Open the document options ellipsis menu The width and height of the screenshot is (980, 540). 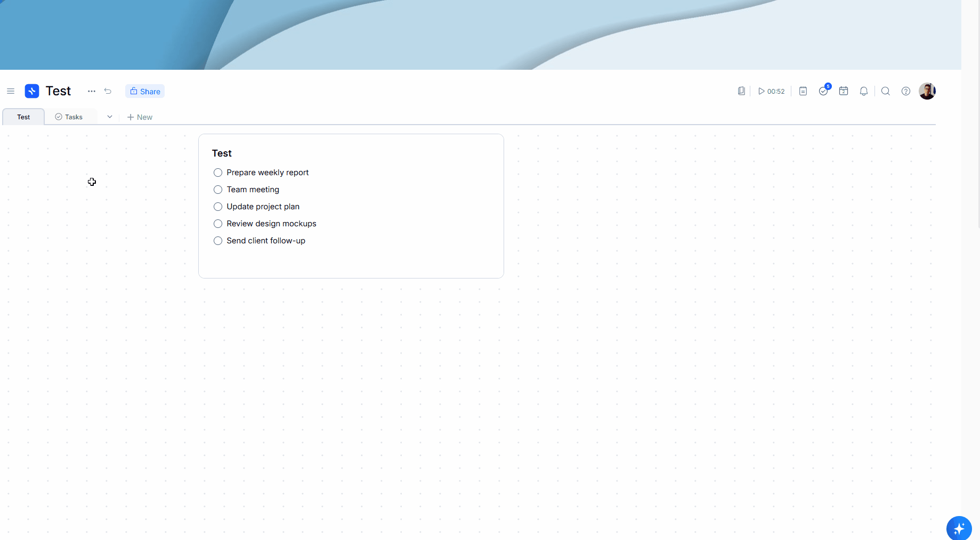[91, 91]
